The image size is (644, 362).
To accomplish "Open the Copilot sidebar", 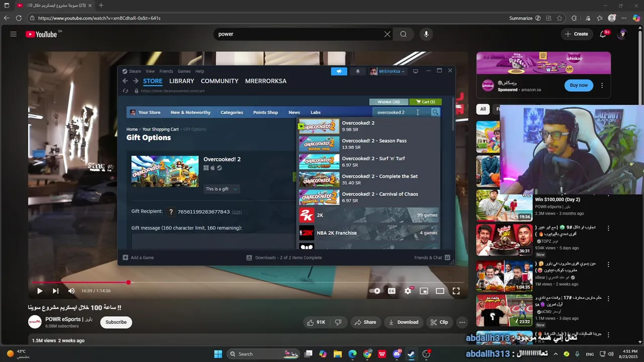I will pyautogui.click(x=636, y=18).
